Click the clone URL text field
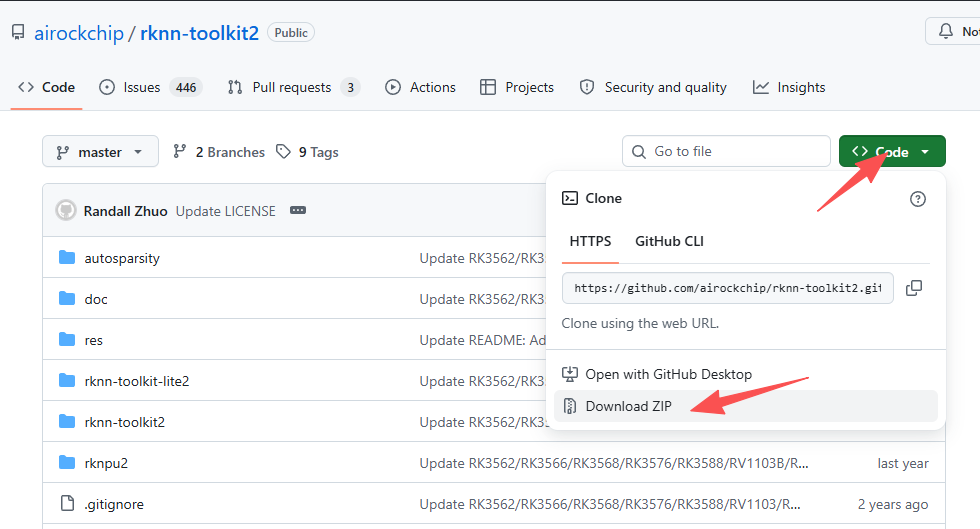Screen dimensions: 980x529 [x=728, y=288]
